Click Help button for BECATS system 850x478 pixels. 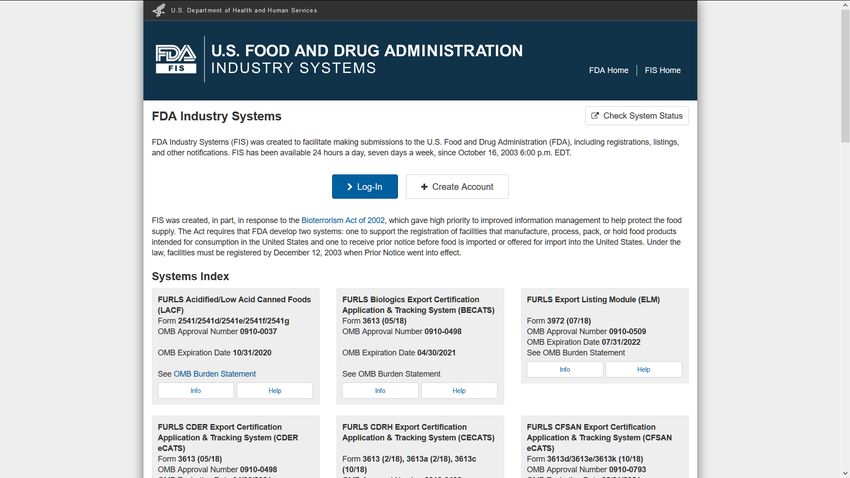click(459, 391)
